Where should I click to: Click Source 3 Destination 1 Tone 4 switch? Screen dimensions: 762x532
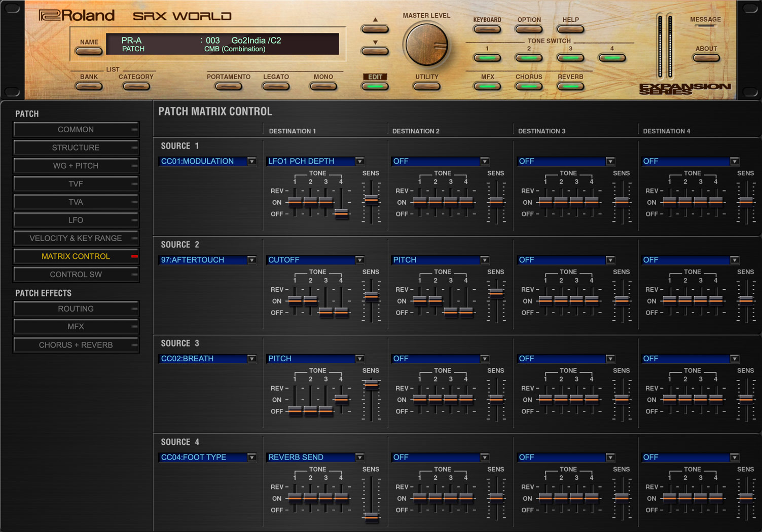pyautogui.click(x=341, y=399)
